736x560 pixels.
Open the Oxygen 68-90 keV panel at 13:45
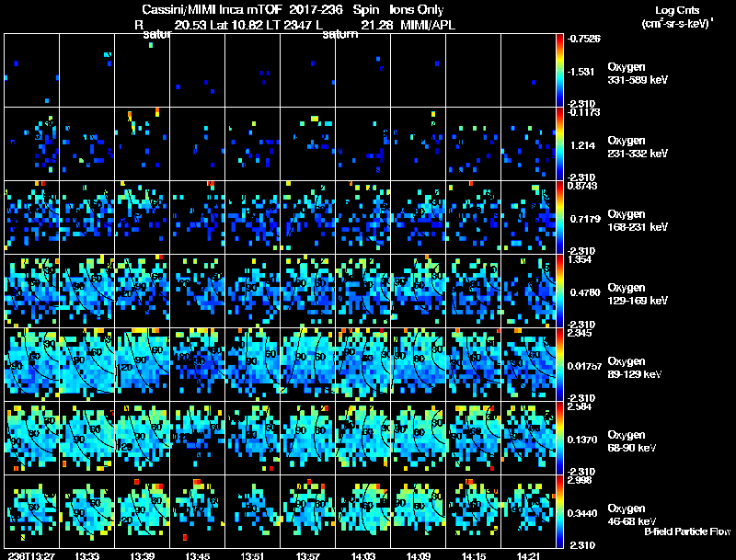[x=198, y=438]
